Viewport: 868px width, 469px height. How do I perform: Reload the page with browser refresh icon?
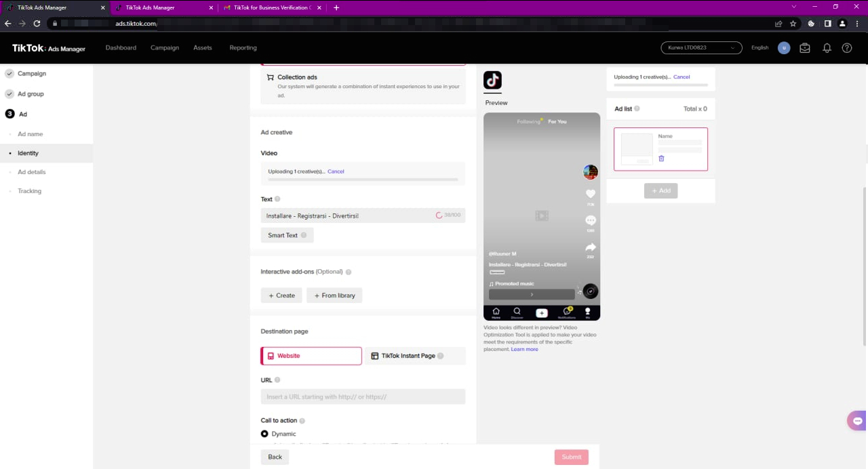37,23
